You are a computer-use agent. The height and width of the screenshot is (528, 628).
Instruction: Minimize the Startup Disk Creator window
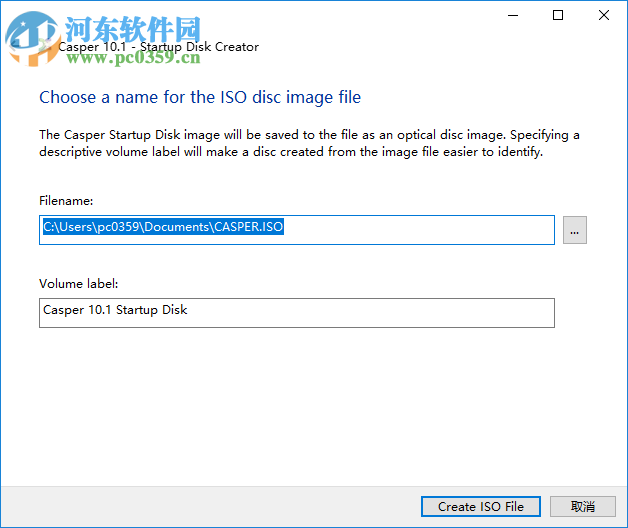pos(512,15)
